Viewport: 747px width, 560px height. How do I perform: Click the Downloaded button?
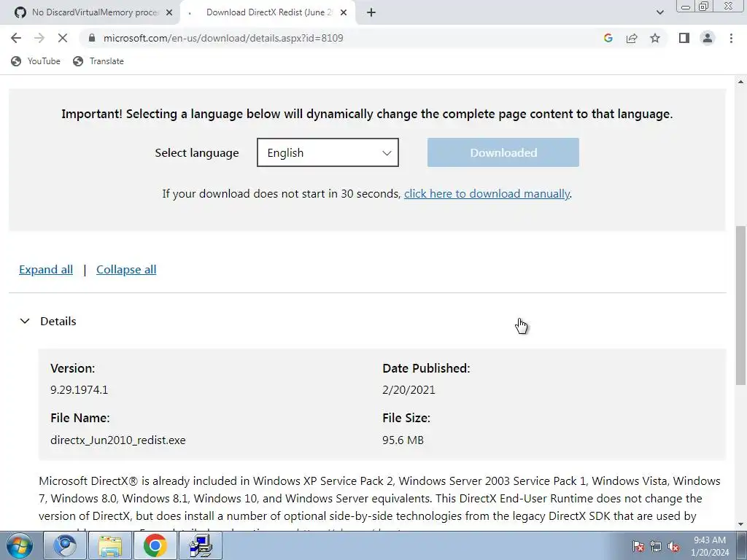503,152
